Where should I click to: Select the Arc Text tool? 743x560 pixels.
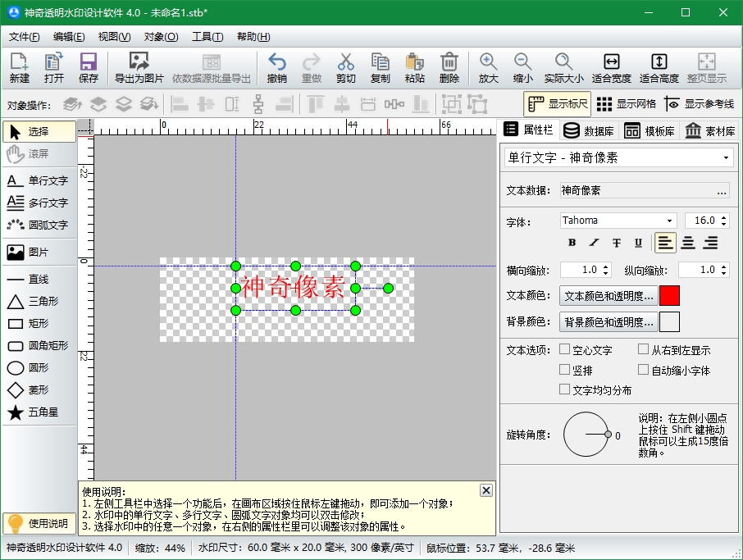[39, 225]
